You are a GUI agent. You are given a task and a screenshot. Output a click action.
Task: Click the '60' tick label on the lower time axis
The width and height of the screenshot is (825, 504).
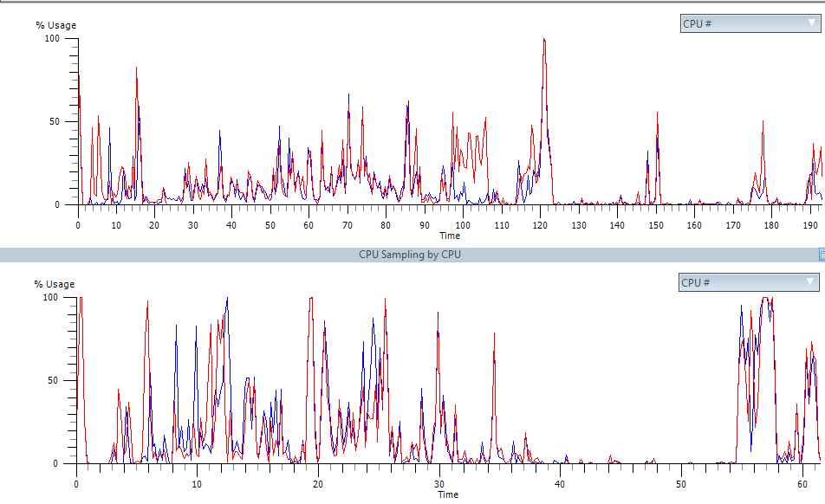802,485
